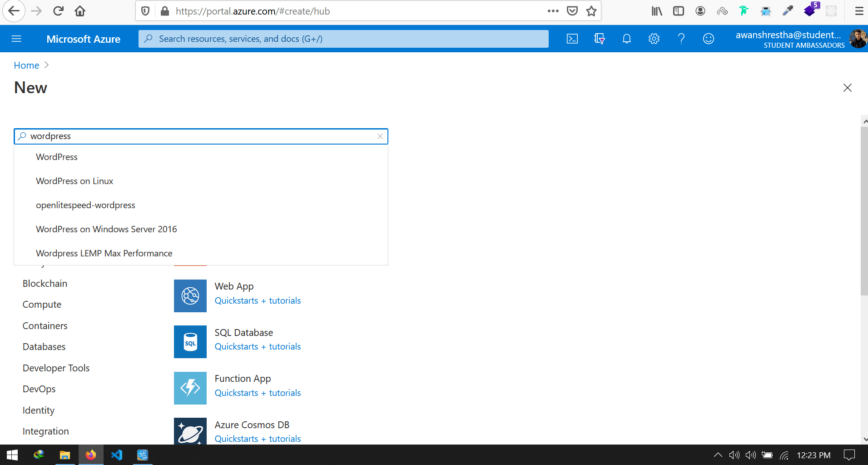
Task: Browse the Databases category
Action: click(x=44, y=346)
